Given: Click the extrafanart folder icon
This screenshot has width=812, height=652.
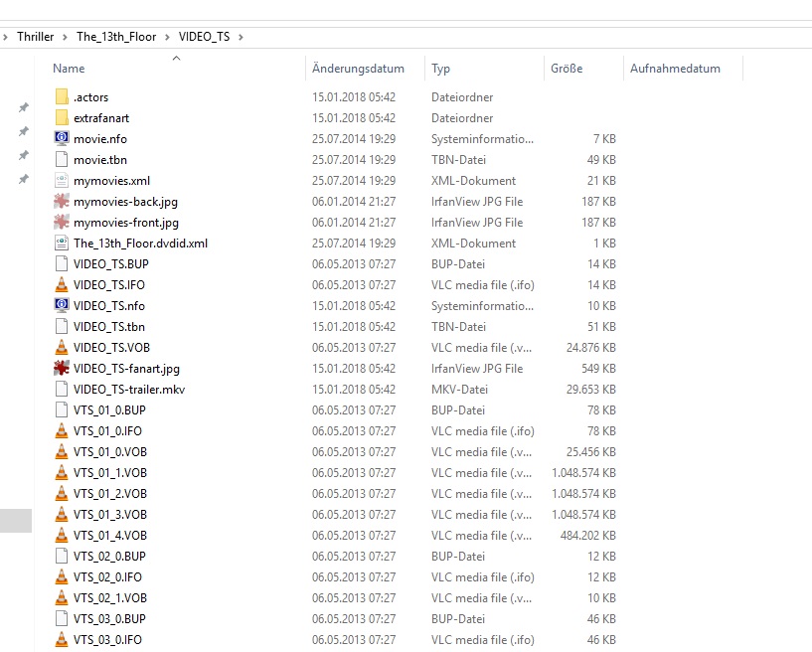Looking at the screenshot, I should pyautogui.click(x=61, y=118).
